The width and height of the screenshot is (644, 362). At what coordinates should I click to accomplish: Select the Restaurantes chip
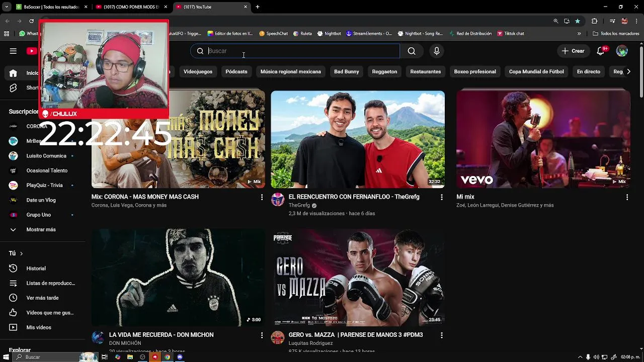425,72
